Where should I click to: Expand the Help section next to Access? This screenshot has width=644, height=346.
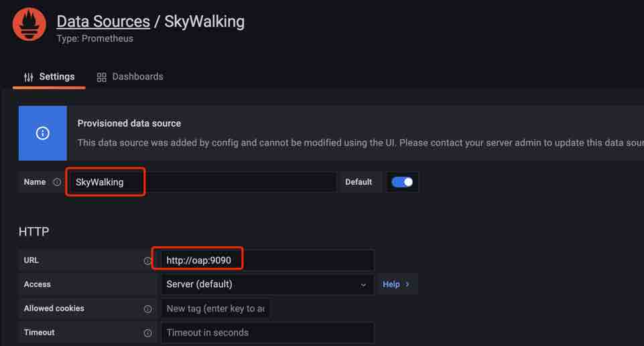click(x=396, y=284)
